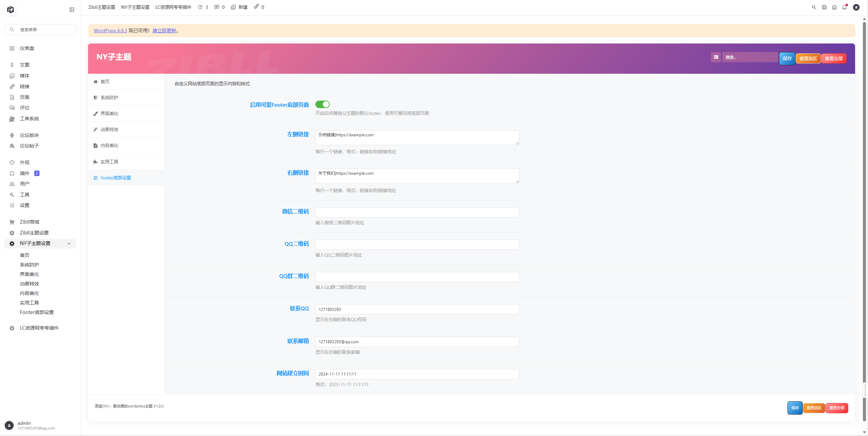Switch to 系统防护 settings tab
This screenshot has width=868, height=436.
[109, 98]
